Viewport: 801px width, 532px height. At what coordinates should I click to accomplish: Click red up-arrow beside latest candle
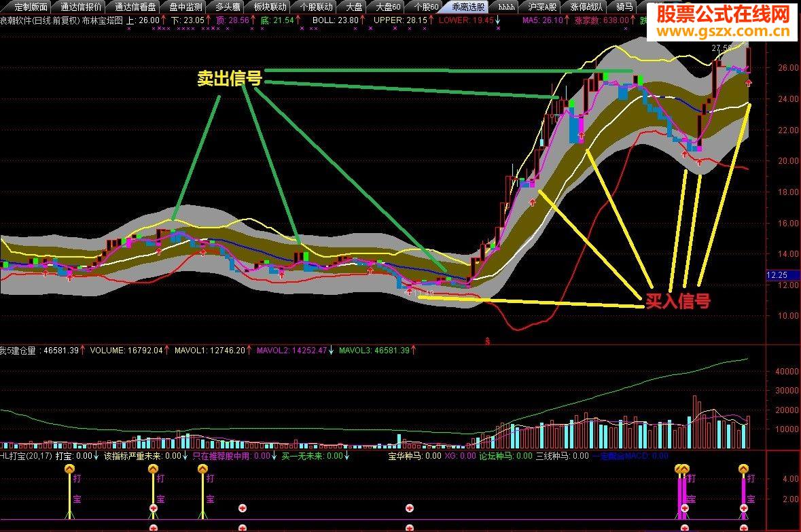tap(749, 83)
